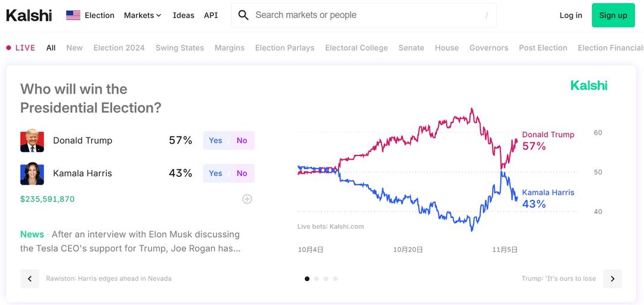Click the search markets input field
Screen dimensions: 644x305
click(364, 15)
